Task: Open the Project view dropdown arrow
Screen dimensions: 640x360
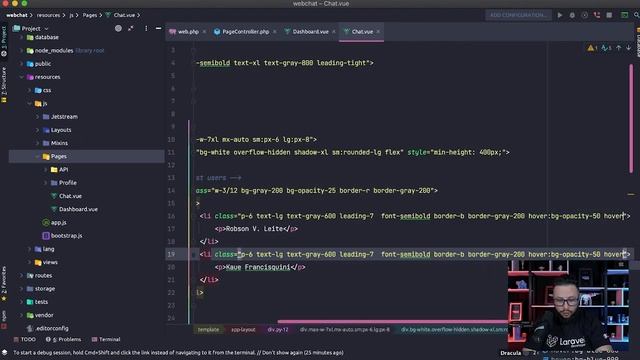Action: (47, 29)
